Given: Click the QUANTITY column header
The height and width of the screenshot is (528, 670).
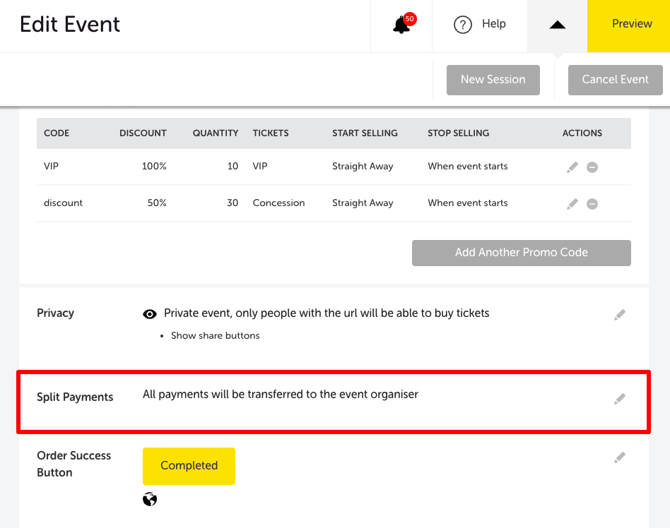Looking at the screenshot, I should (215, 133).
